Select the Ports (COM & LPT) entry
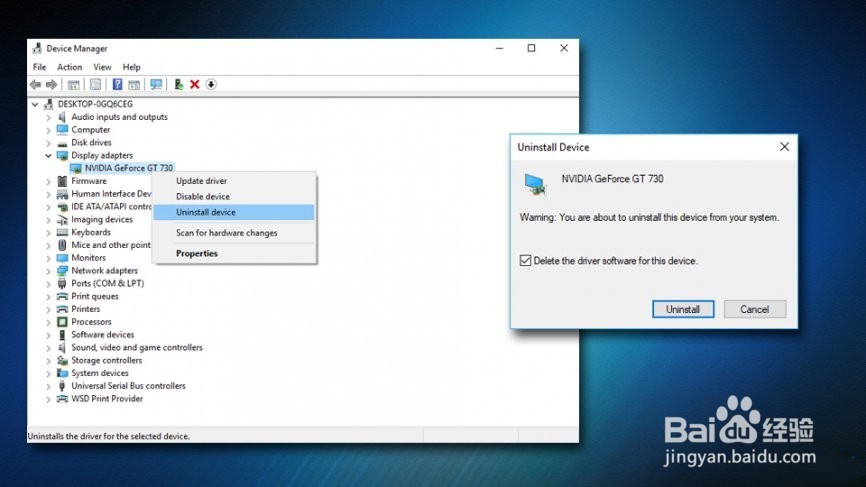The image size is (866, 487). (107, 283)
